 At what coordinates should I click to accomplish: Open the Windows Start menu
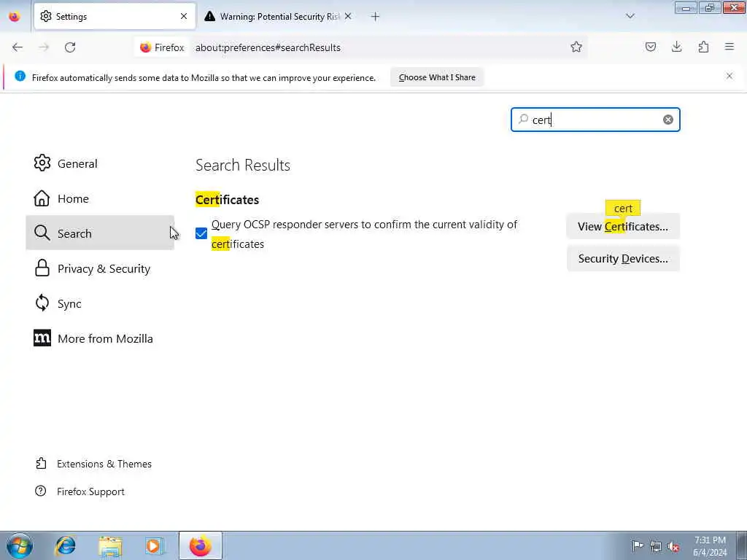coord(20,545)
